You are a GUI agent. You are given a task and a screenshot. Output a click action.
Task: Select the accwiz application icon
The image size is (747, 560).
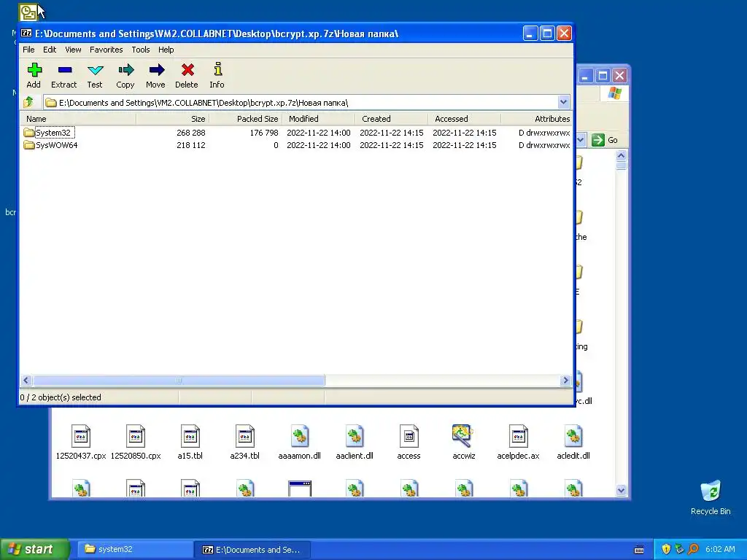[463, 443]
